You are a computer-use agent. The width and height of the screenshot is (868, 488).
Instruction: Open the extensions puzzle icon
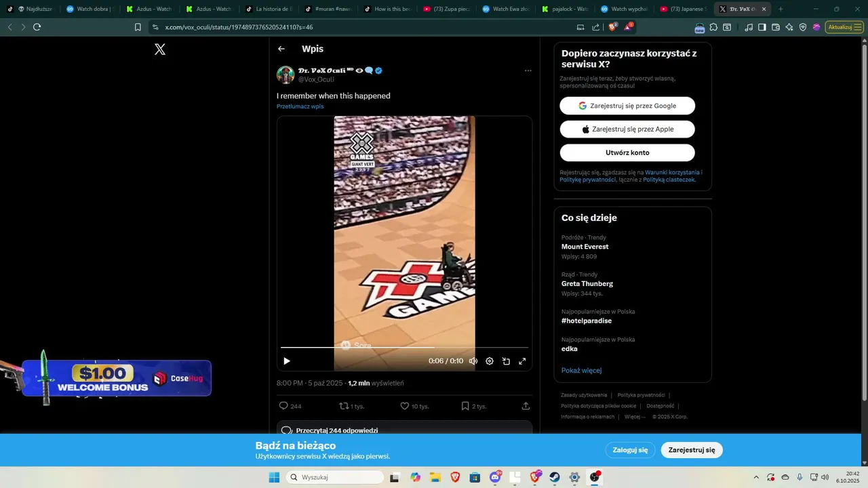(713, 27)
